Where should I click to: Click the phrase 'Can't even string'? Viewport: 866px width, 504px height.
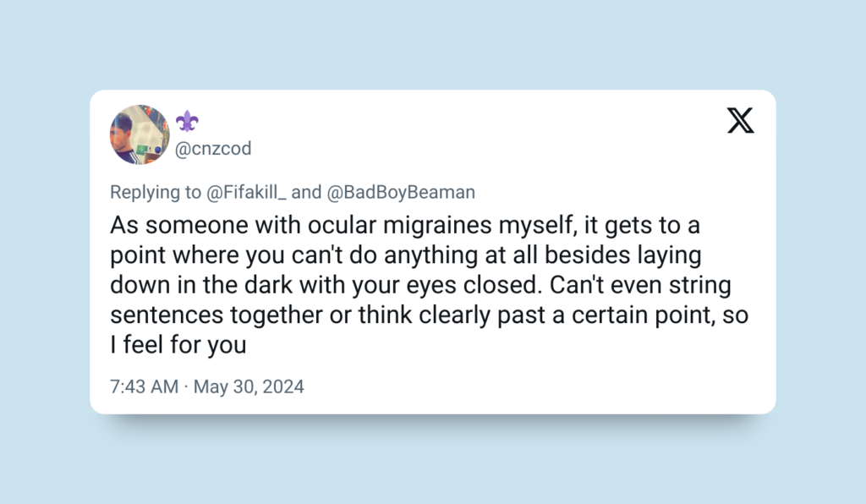[x=640, y=285]
